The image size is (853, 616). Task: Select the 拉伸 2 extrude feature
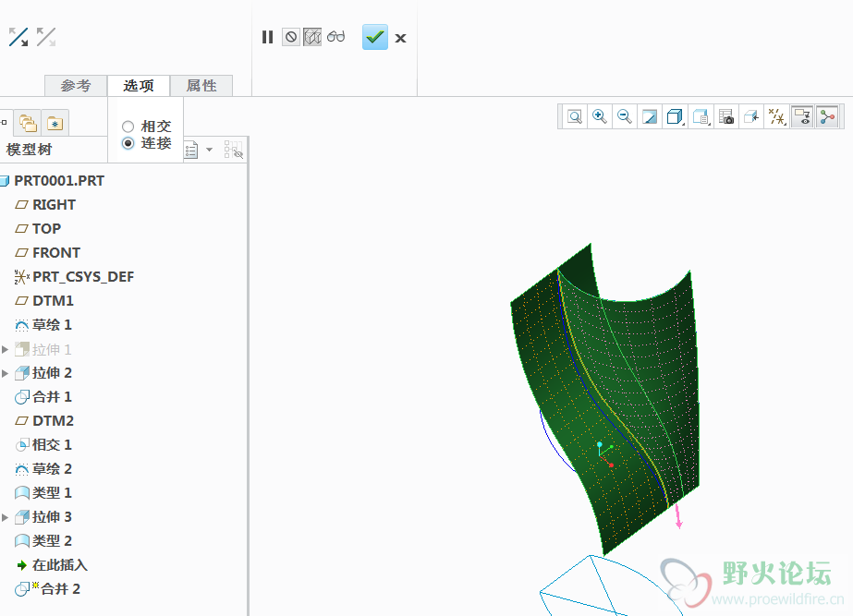[52, 373]
